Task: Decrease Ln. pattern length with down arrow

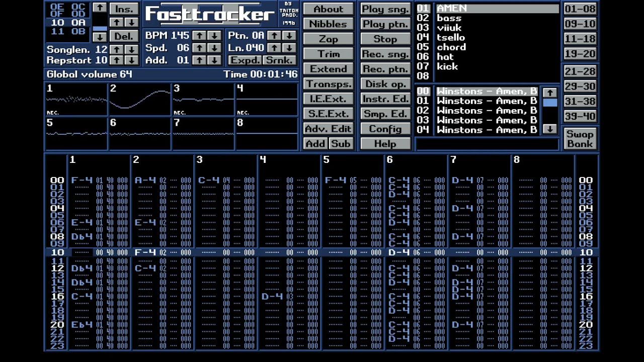Action: click(289, 48)
